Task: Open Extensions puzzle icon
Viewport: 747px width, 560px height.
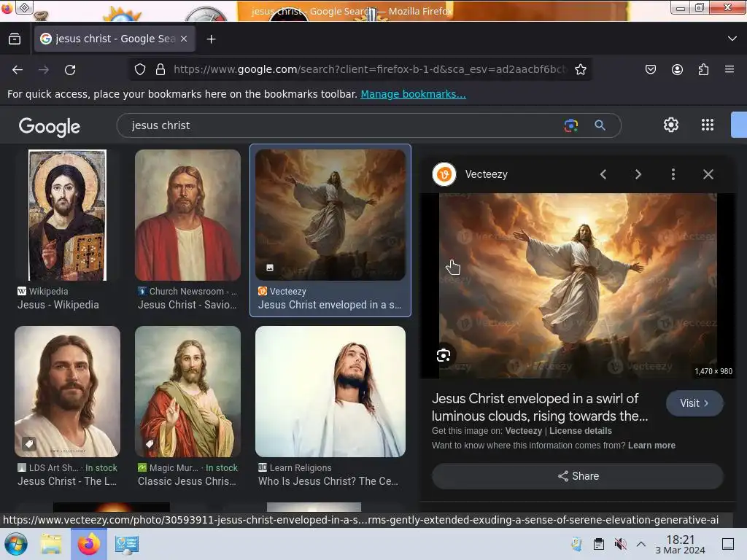Action: tap(703, 69)
